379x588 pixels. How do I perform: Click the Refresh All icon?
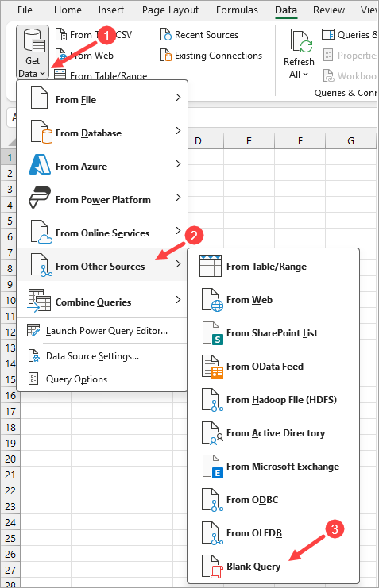pyautogui.click(x=301, y=40)
